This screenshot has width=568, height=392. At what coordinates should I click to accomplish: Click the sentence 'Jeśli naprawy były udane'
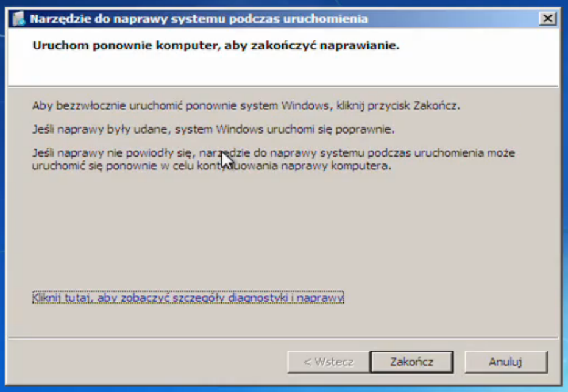(213, 129)
